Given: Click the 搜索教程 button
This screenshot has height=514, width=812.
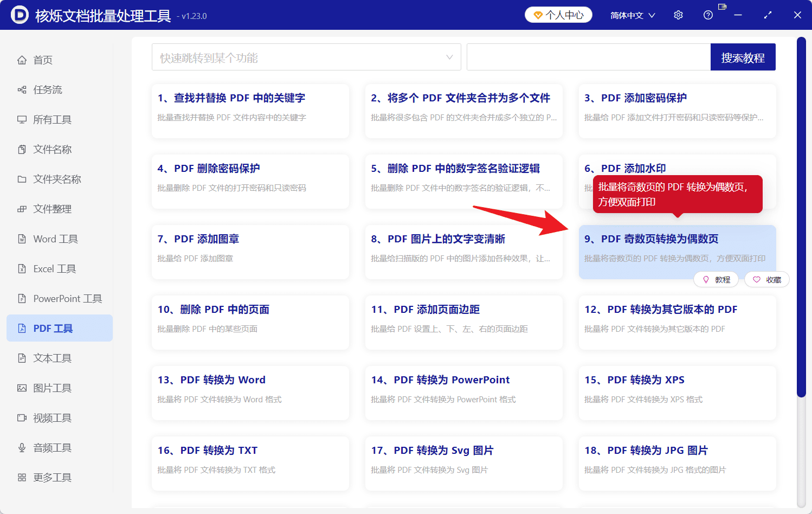Looking at the screenshot, I should pos(743,57).
